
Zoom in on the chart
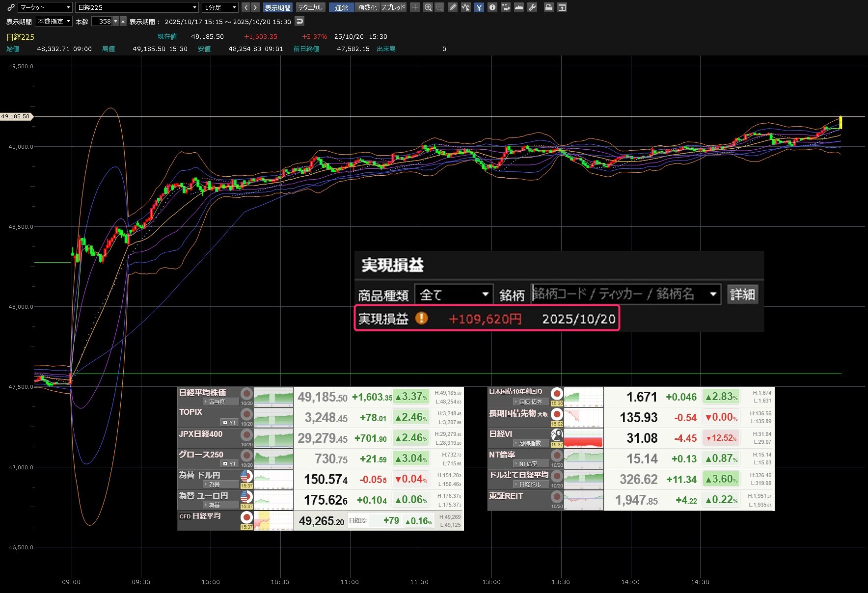pyautogui.click(x=428, y=7)
